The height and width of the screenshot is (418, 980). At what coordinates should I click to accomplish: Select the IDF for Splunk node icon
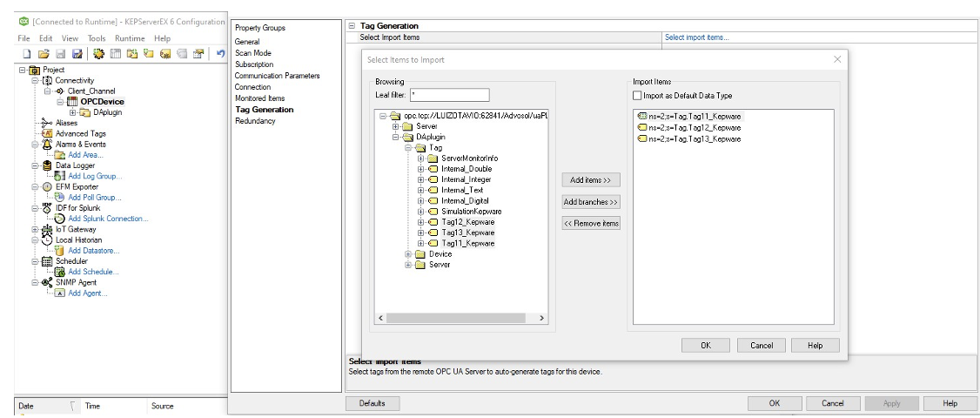point(47,208)
